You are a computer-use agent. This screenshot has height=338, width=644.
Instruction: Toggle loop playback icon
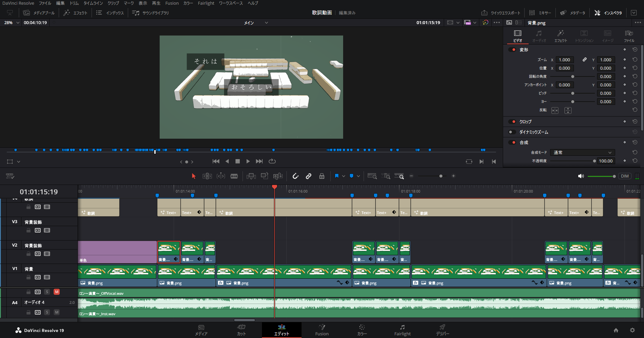pos(272,161)
